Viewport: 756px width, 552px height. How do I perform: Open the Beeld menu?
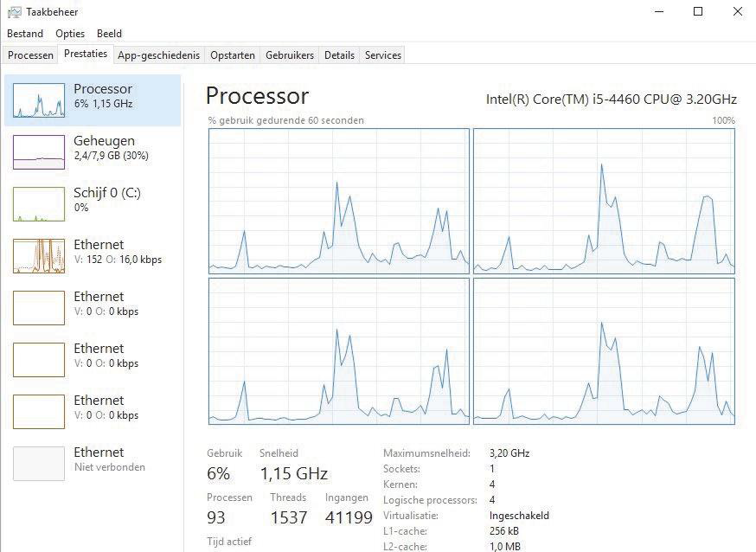109,34
